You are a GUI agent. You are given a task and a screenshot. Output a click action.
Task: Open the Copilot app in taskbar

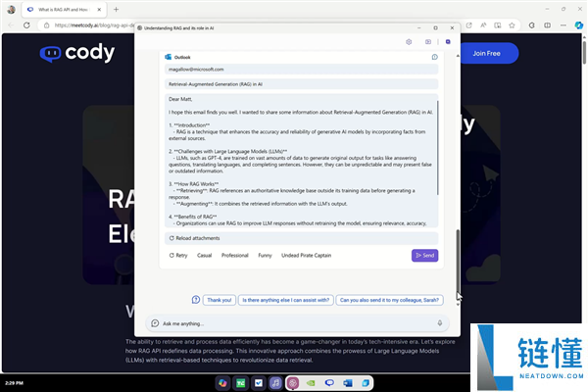pyautogui.click(x=222, y=383)
